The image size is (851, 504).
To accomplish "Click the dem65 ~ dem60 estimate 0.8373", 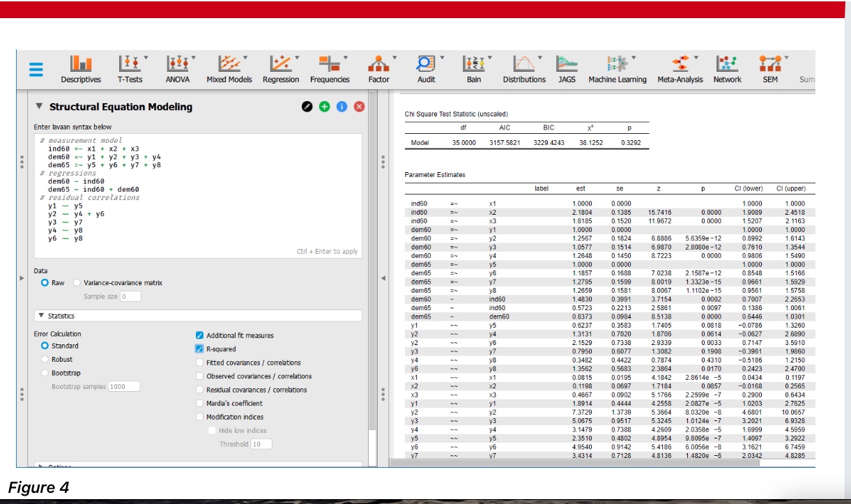I will coord(582,316).
